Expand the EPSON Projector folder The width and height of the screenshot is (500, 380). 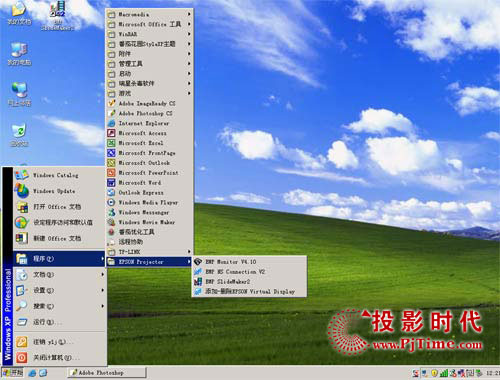[x=149, y=262]
